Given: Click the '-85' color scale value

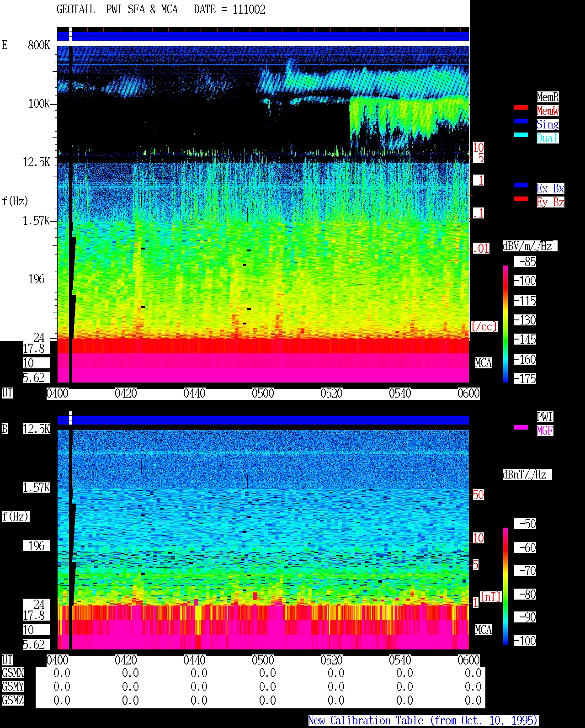Looking at the screenshot, I should pos(526,262).
